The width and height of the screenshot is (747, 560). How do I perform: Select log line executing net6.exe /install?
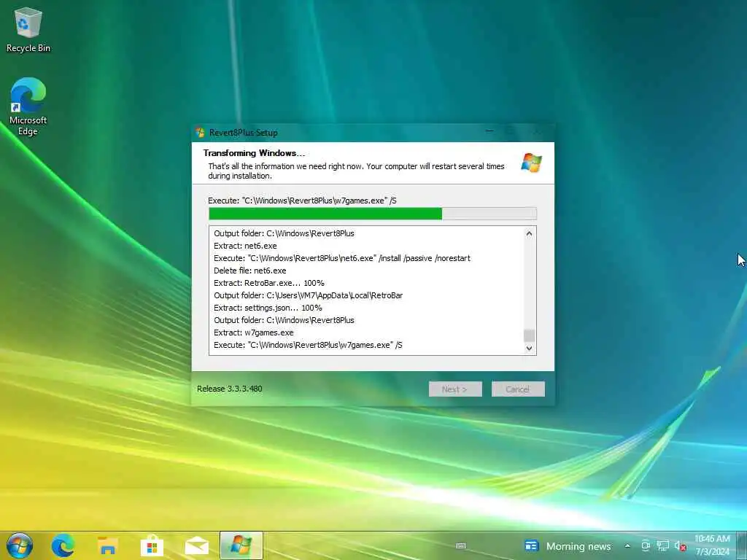pos(342,258)
